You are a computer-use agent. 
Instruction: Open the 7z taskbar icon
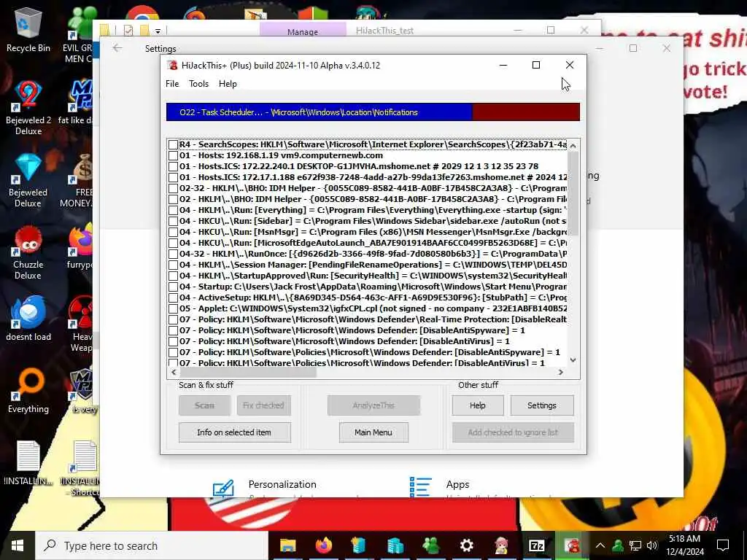coord(537,545)
